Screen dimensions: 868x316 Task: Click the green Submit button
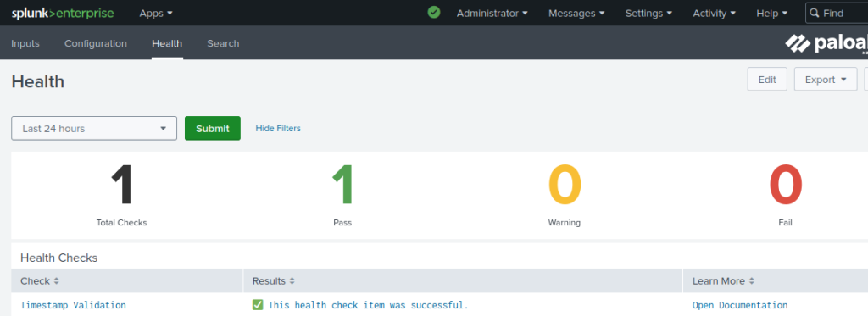[213, 129]
